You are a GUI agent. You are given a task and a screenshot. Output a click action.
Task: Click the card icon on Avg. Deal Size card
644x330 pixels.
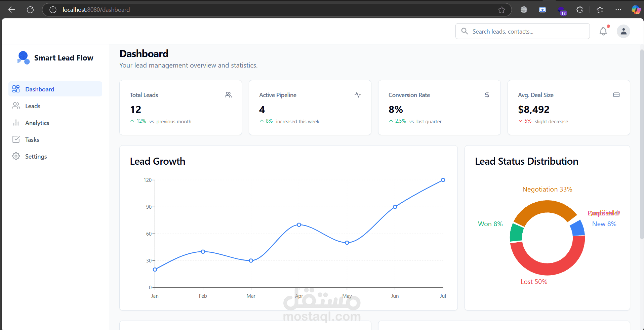coord(616,95)
